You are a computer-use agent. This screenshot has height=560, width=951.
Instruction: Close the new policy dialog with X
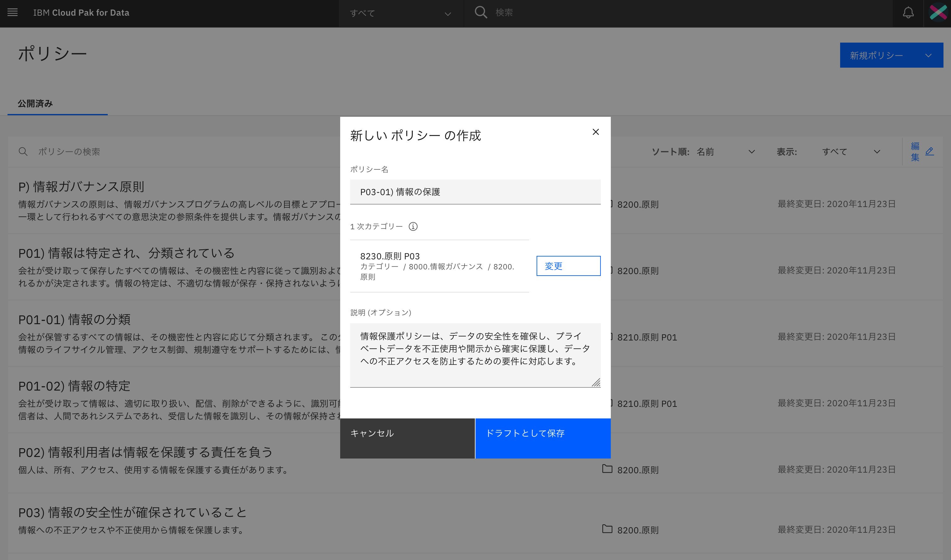[595, 132]
